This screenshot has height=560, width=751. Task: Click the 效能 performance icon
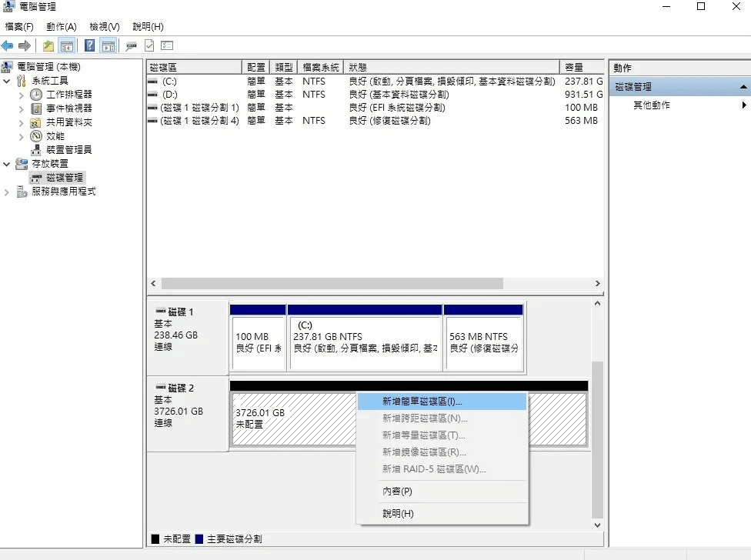(36, 136)
